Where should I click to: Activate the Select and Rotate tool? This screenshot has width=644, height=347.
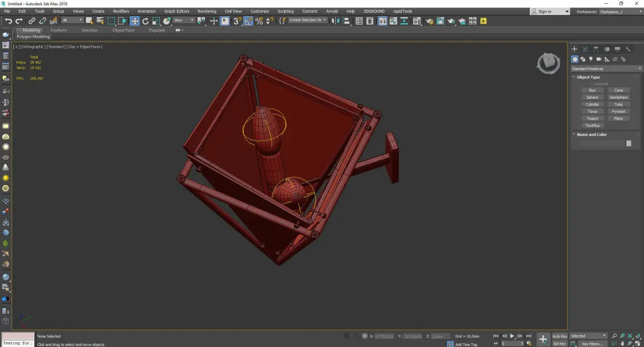pyautogui.click(x=145, y=21)
